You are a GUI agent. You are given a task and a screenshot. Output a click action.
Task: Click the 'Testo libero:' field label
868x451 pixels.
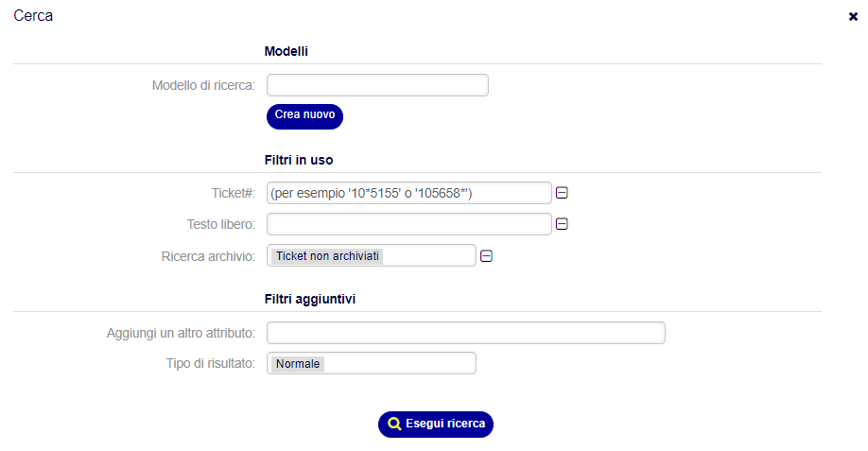[x=221, y=224]
